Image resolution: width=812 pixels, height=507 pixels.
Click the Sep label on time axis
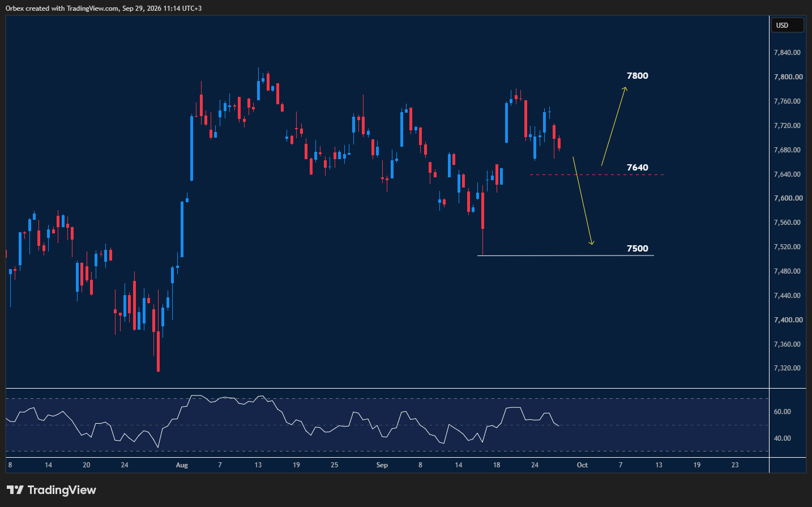point(382,465)
